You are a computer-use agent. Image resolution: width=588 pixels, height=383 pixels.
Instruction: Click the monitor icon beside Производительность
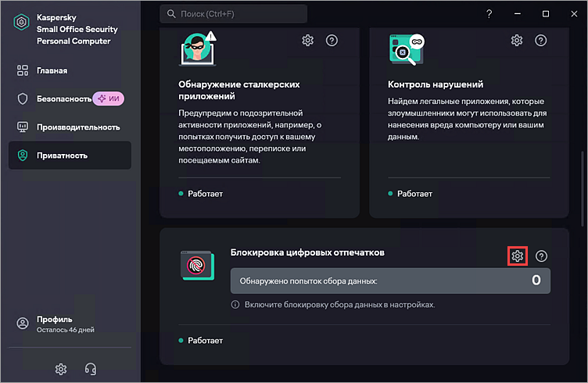click(x=23, y=127)
